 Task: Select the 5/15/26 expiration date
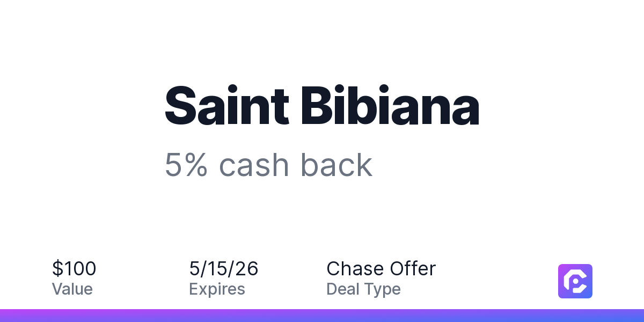pos(223,268)
